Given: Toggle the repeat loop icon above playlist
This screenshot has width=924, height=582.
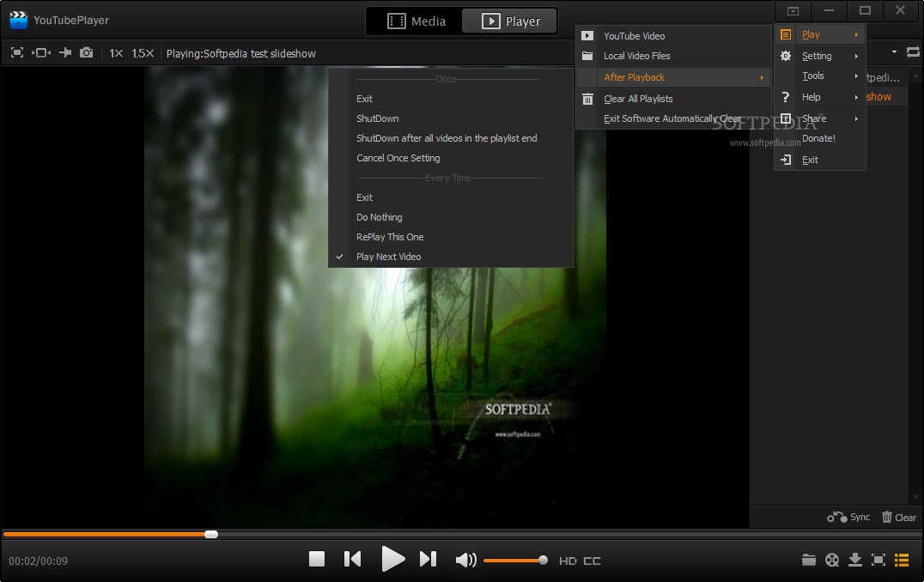Looking at the screenshot, I should 913,52.
